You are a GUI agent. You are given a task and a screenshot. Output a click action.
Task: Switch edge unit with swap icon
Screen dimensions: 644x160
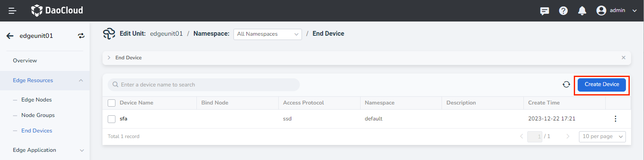[x=81, y=36]
